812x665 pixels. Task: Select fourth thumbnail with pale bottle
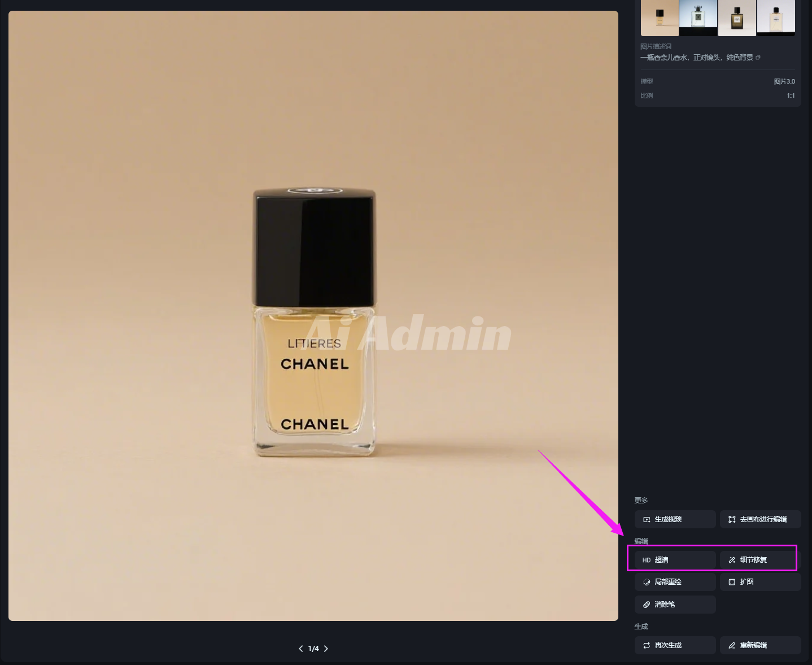[x=776, y=18]
